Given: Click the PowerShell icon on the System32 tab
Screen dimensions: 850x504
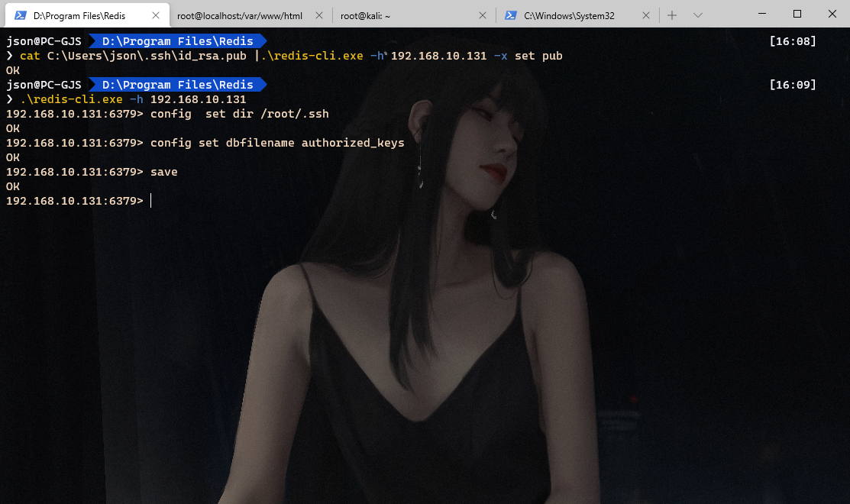Looking at the screenshot, I should point(510,15).
